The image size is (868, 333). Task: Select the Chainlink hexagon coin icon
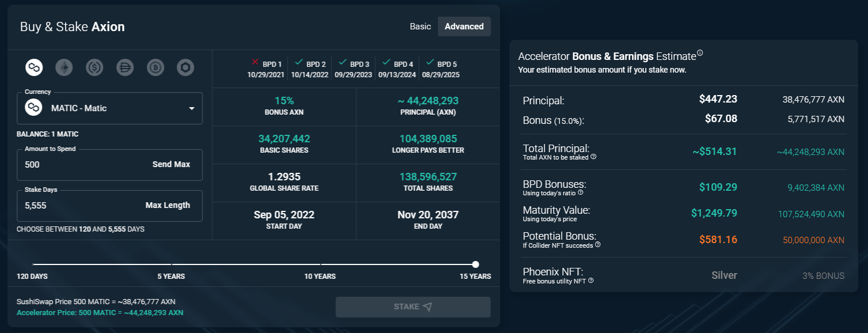point(185,68)
